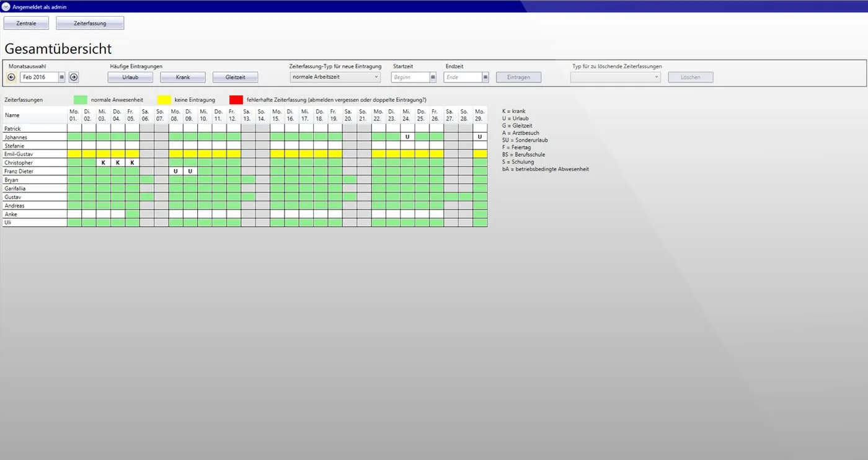
Task: Click the green 'normale Anwesenheit' legend swatch
Action: [81, 100]
